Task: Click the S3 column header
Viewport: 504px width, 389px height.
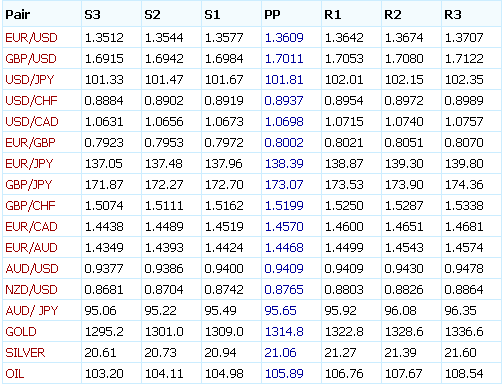Action: point(92,15)
